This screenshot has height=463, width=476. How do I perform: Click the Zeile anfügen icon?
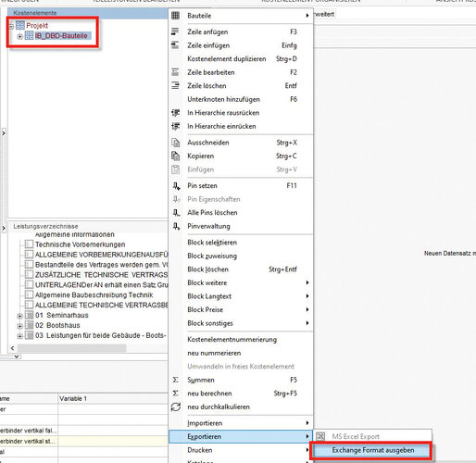[x=175, y=31]
